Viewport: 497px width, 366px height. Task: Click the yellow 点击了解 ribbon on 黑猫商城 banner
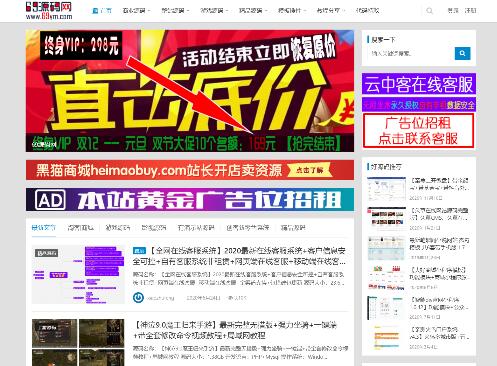pyautogui.click(x=310, y=170)
